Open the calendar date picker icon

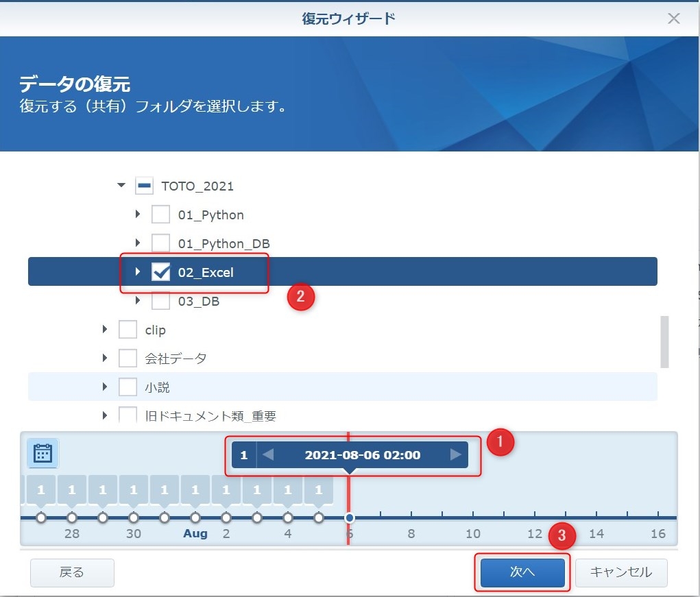[x=43, y=453]
